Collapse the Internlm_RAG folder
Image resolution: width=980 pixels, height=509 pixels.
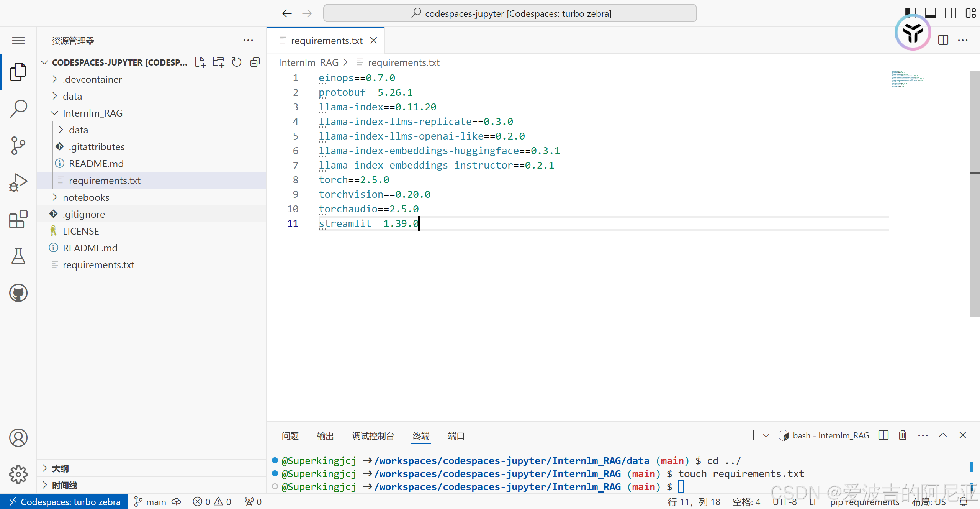[92, 113]
